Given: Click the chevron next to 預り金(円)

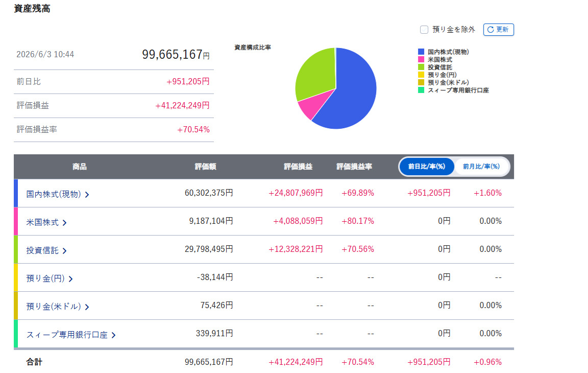Looking at the screenshot, I should tap(70, 279).
